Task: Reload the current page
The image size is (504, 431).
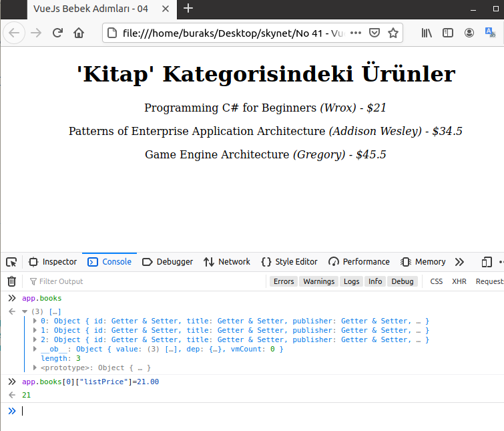Action: click(x=57, y=33)
